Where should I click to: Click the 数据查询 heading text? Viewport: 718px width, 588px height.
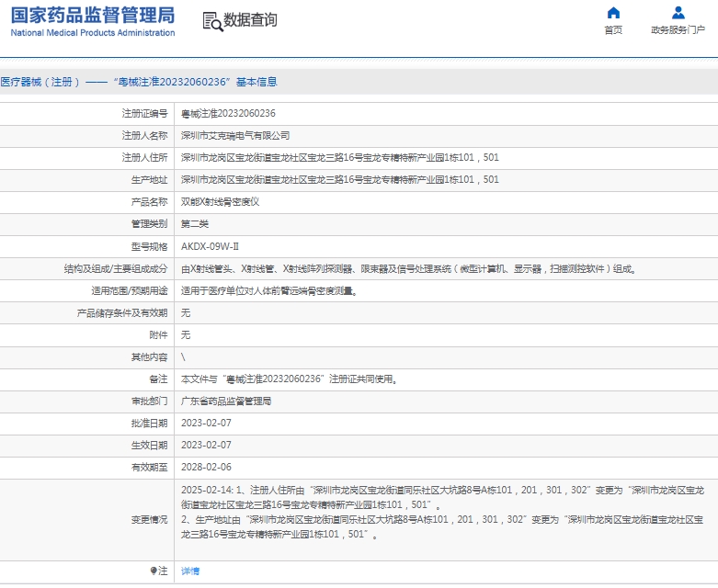pyautogui.click(x=250, y=19)
